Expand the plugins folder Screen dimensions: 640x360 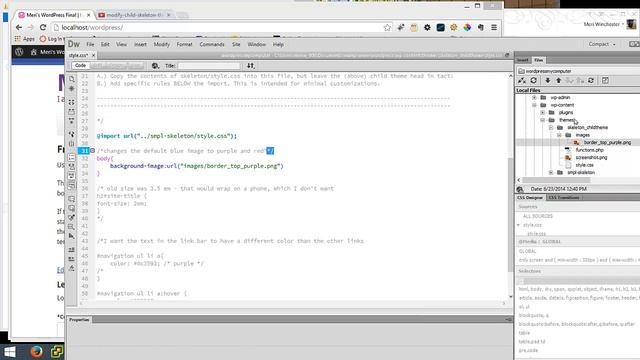pyautogui.click(x=542, y=112)
